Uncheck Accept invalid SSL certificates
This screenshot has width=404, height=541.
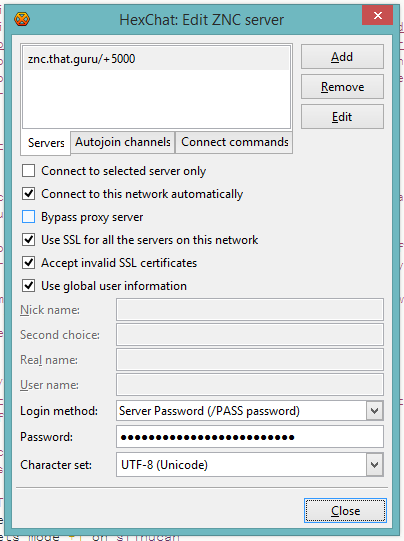(x=28, y=263)
